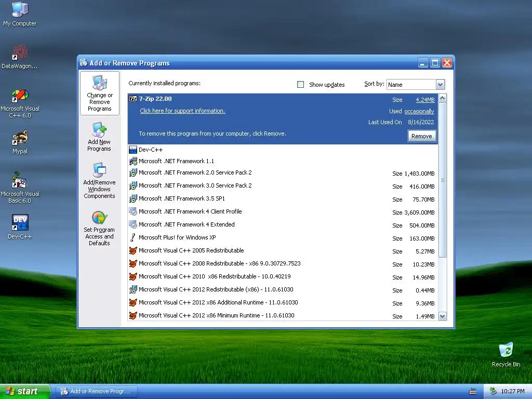
Task: Click the .NET Framework 2.0 Service Pack 2 icon
Action: [133, 172]
